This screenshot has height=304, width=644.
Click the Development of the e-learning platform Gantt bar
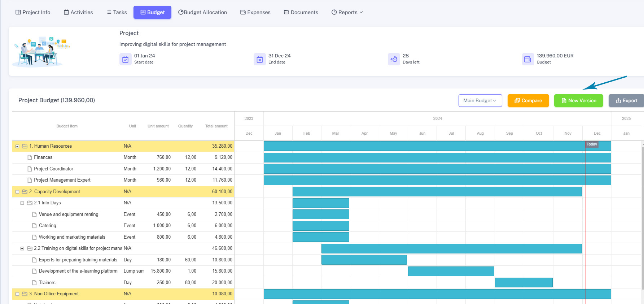(x=451, y=271)
